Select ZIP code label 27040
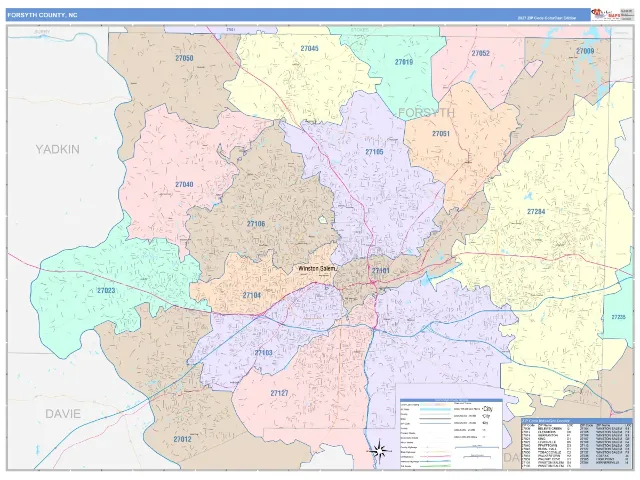 [x=184, y=185]
